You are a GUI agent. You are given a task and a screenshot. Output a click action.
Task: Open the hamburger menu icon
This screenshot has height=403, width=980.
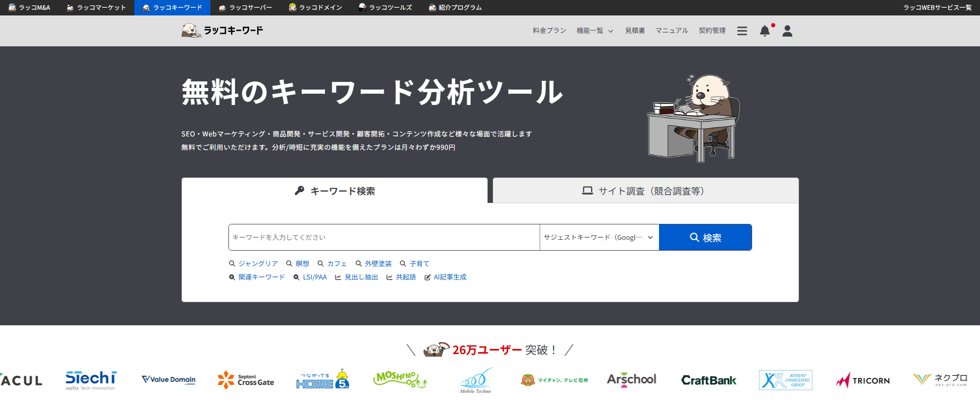pyautogui.click(x=742, y=31)
